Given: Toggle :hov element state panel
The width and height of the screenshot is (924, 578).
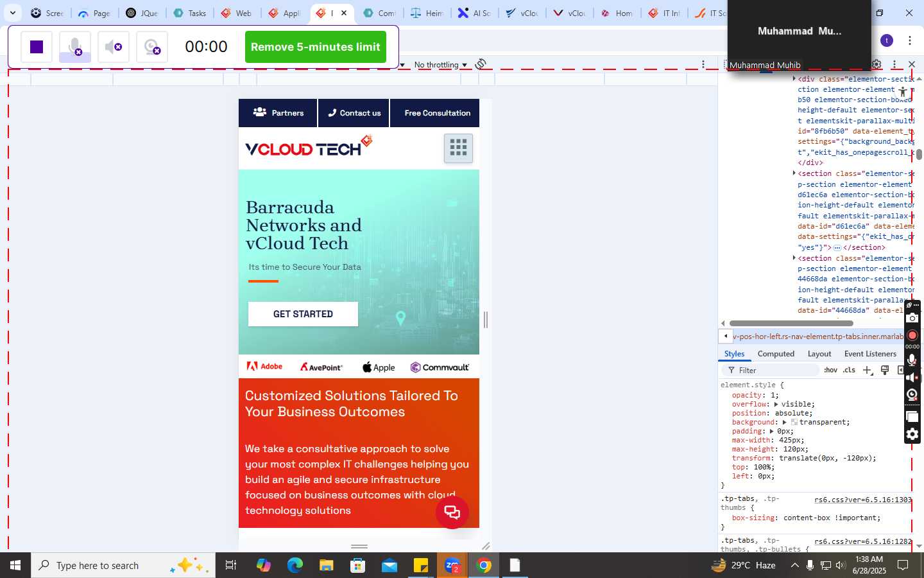Looking at the screenshot, I should pyautogui.click(x=831, y=370).
